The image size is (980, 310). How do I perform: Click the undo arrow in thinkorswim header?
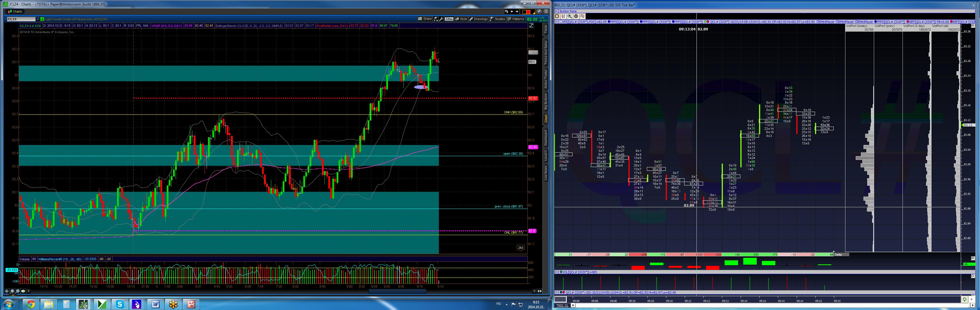[507, 11]
